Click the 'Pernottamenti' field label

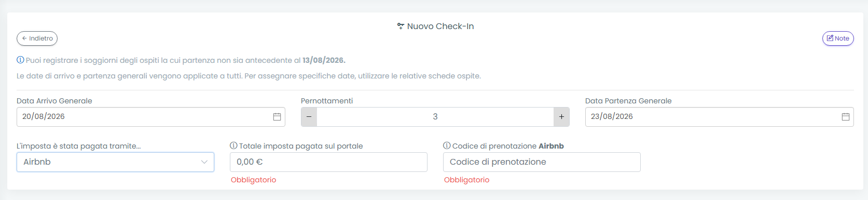[x=327, y=101]
